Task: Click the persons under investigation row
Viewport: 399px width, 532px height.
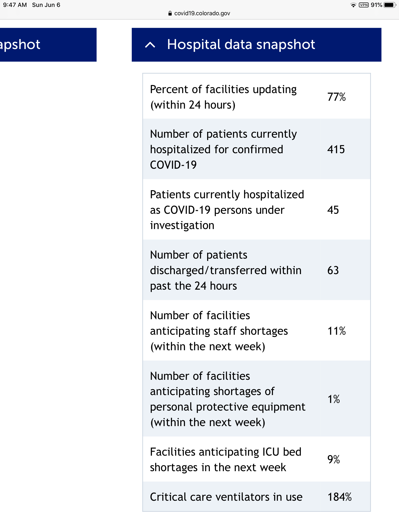Action: (x=256, y=209)
